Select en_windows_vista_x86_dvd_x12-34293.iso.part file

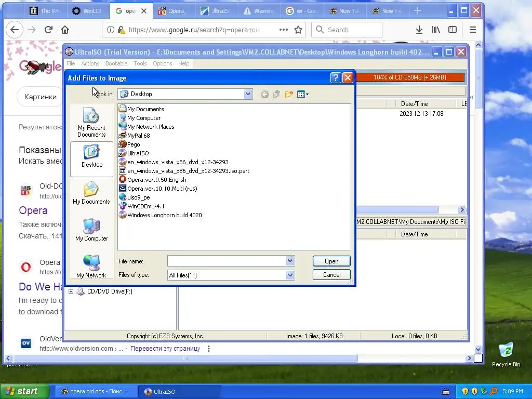(x=184, y=171)
